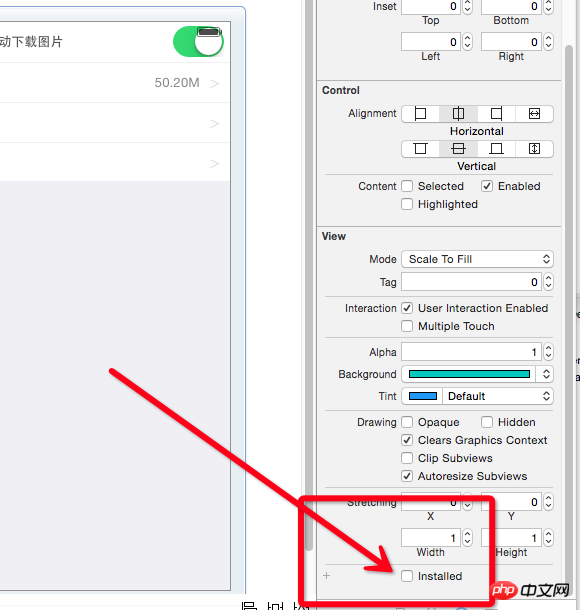The width and height of the screenshot is (580, 610).
Task: Open the Background color dropdown arrows
Action: 546,374
